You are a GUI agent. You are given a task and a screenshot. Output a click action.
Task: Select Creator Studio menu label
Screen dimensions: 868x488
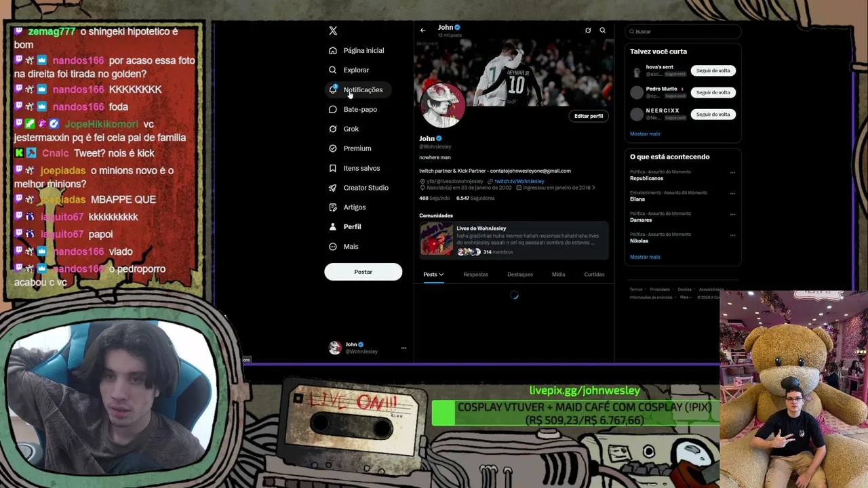coord(366,188)
